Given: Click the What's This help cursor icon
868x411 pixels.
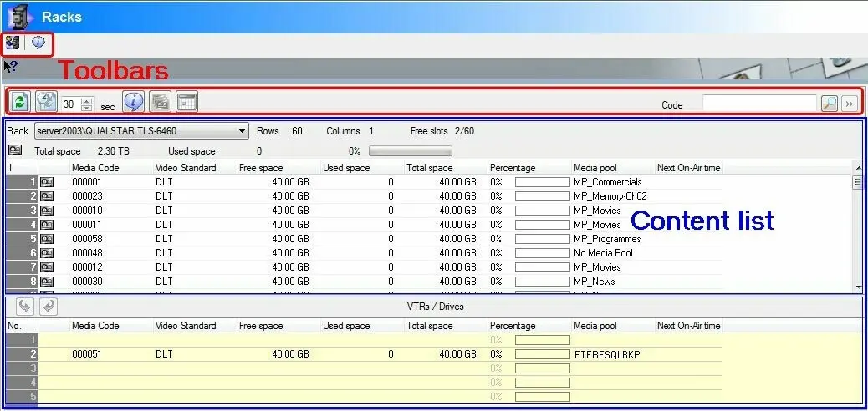Looking at the screenshot, I should 10,67.
